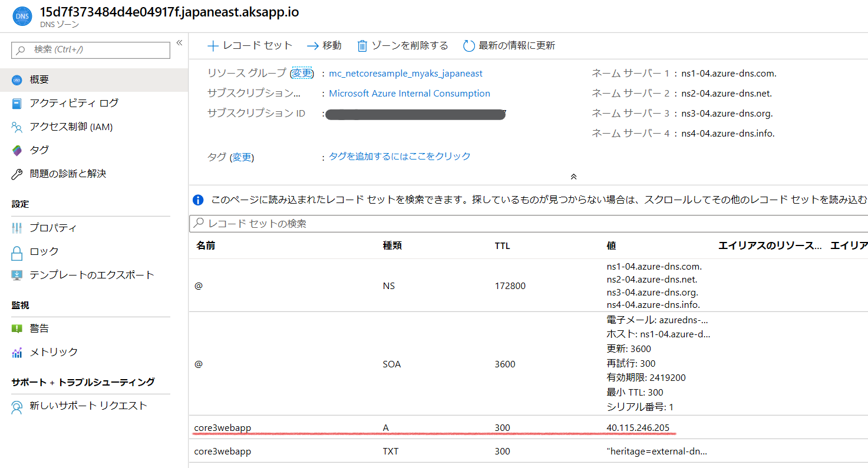This screenshot has height=468, width=868.
Task: Click the 値 column header
Action: [x=611, y=246]
